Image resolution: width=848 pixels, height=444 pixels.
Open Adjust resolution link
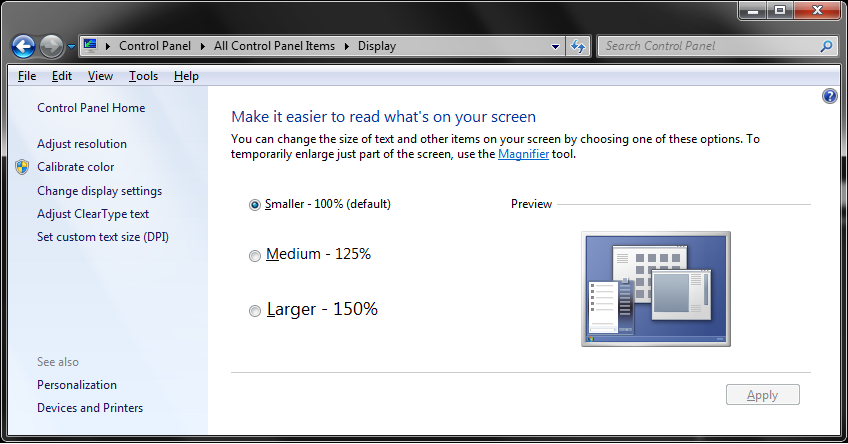pyautogui.click(x=82, y=144)
